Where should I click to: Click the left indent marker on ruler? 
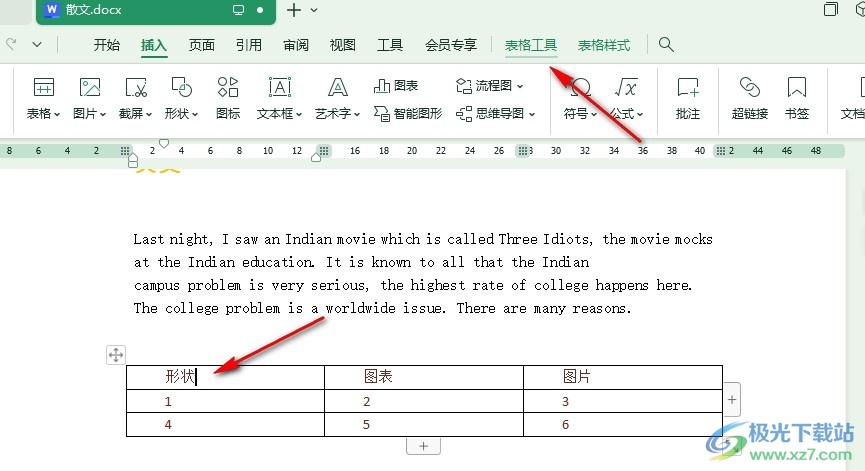132,161
